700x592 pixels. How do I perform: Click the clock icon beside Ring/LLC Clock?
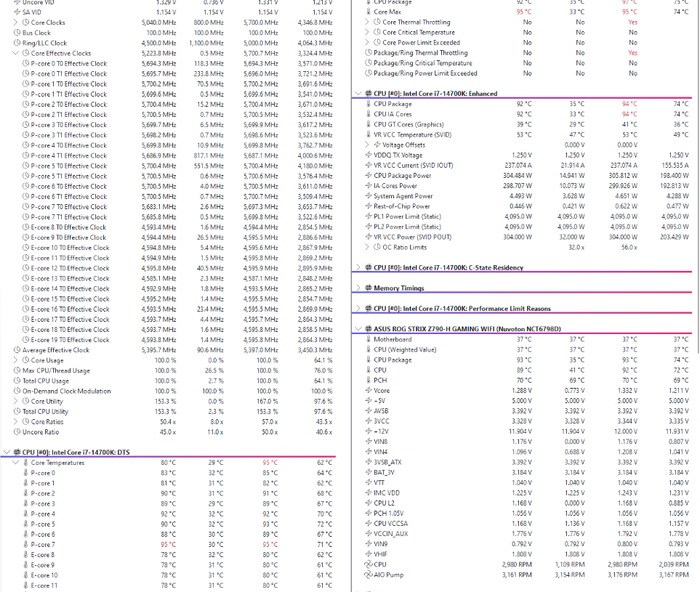(17, 43)
